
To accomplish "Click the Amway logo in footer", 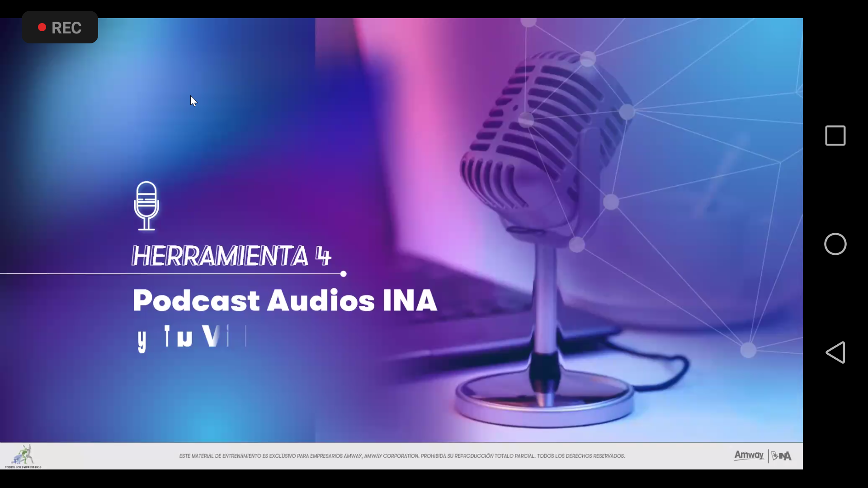I will (749, 455).
